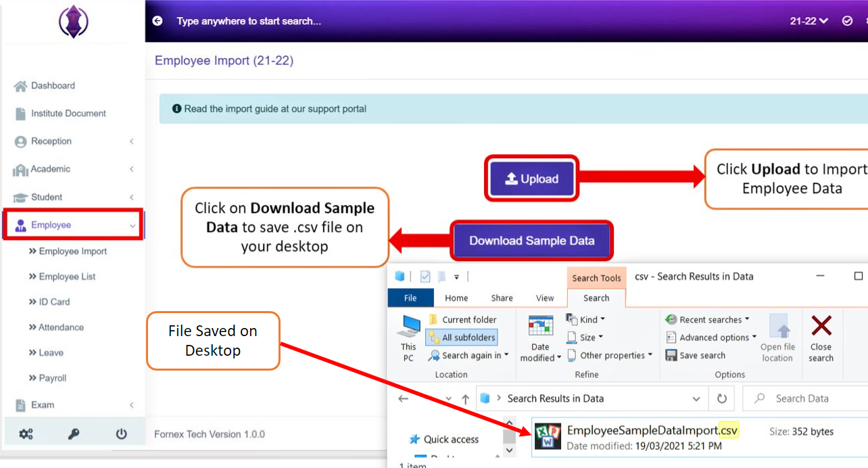Open the Size filter dropdown
The image size is (868, 468).
point(584,337)
